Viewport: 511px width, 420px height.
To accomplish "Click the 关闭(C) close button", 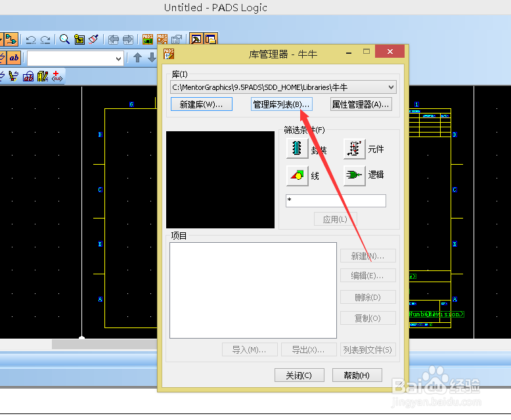I will coord(299,375).
